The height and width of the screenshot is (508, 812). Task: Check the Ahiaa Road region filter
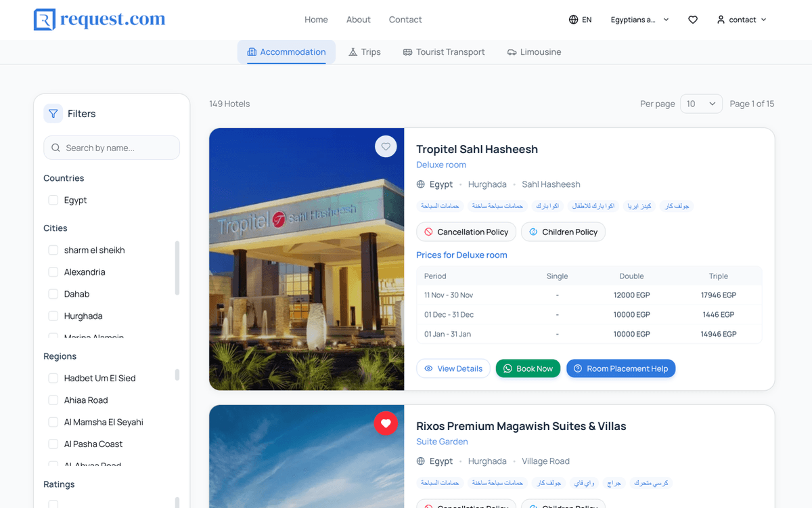53,400
